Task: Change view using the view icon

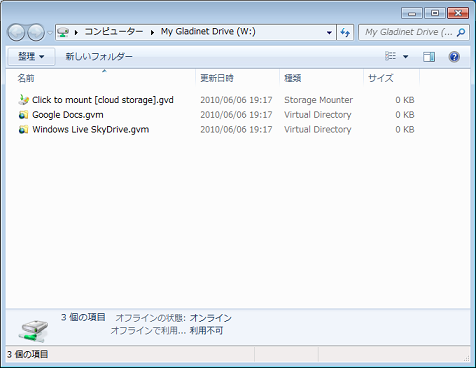Action: tap(391, 56)
